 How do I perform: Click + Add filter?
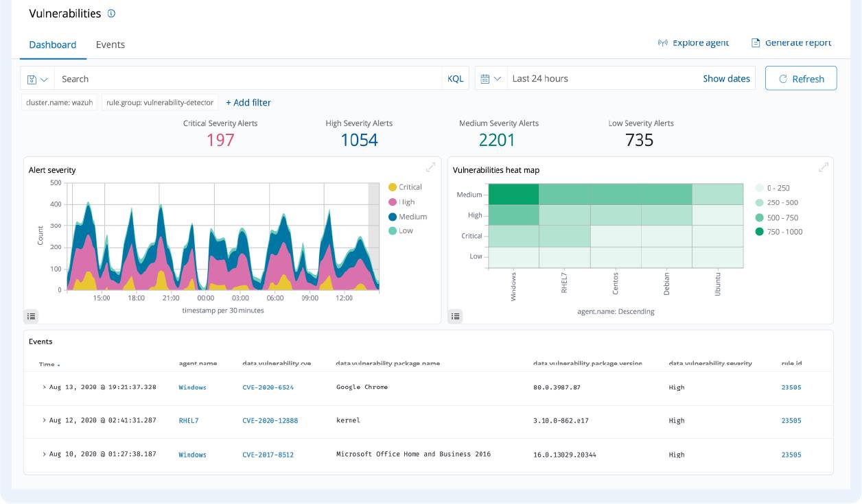(248, 103)
